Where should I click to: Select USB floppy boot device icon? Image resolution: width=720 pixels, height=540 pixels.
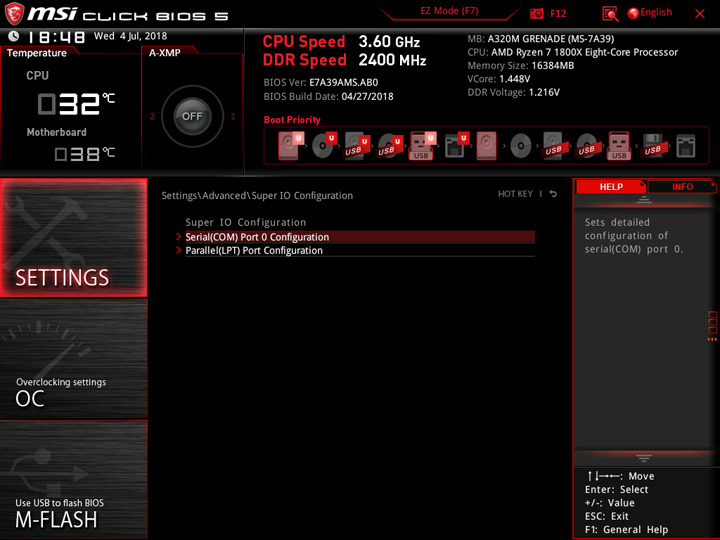652,146
